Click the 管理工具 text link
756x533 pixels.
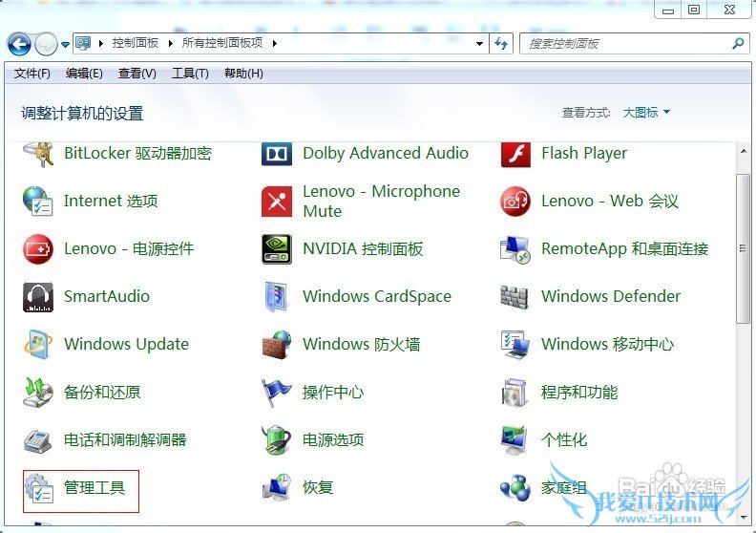(94, 488)
